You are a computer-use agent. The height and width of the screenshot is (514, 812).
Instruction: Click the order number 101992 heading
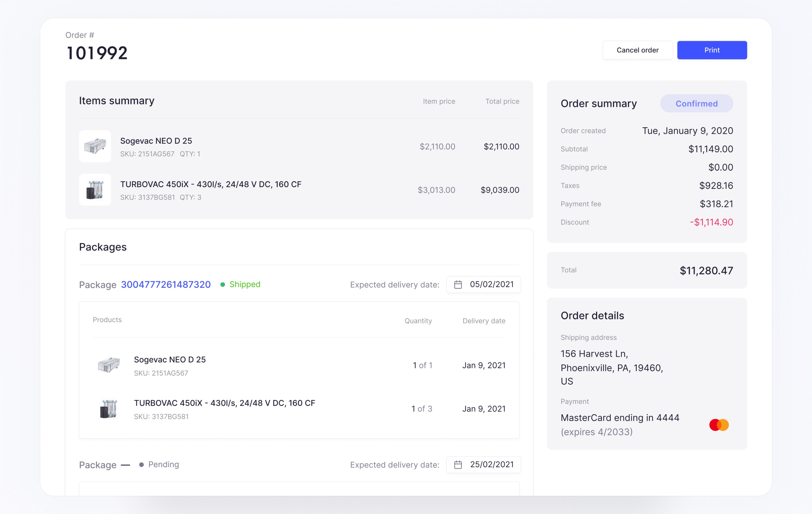(x=97, y=53)
